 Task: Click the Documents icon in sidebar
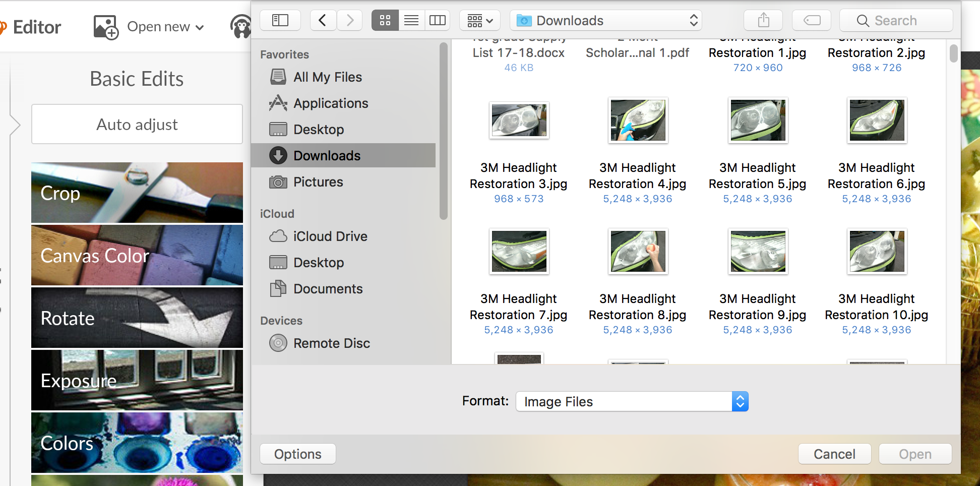[x=278, y=288]
